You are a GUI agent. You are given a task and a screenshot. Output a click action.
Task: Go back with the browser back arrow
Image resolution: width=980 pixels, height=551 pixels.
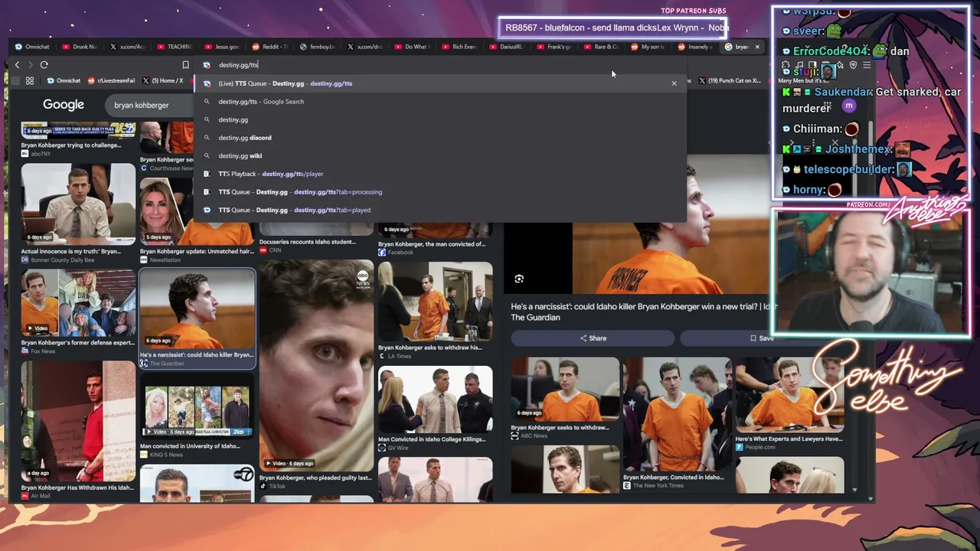tap(17, 65)
